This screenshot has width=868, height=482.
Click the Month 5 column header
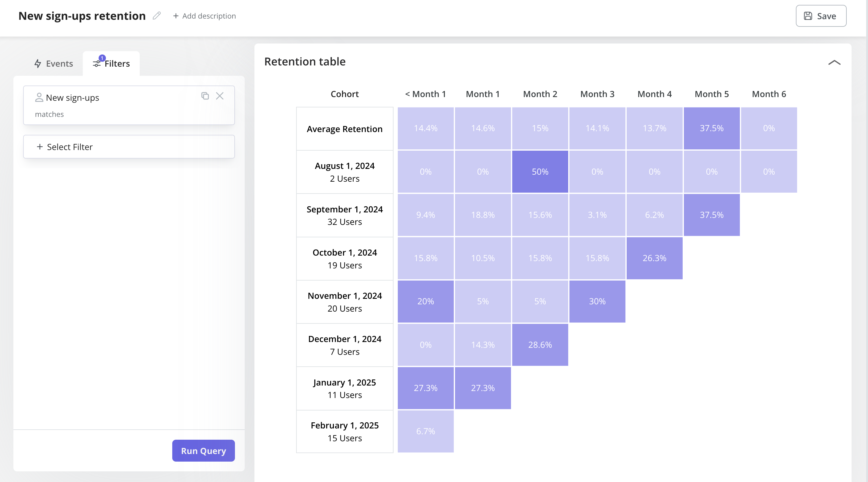tap(711, 94)
